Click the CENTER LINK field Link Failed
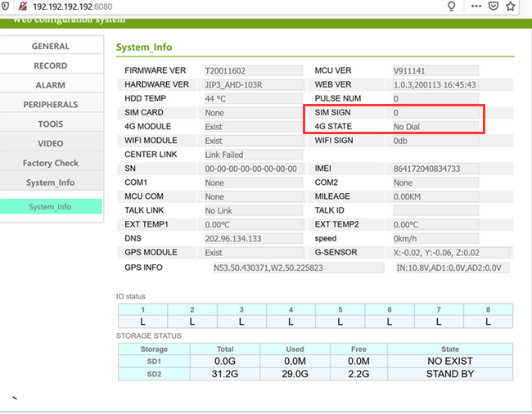This screenshot has height=414, width=532. point(254,155)
